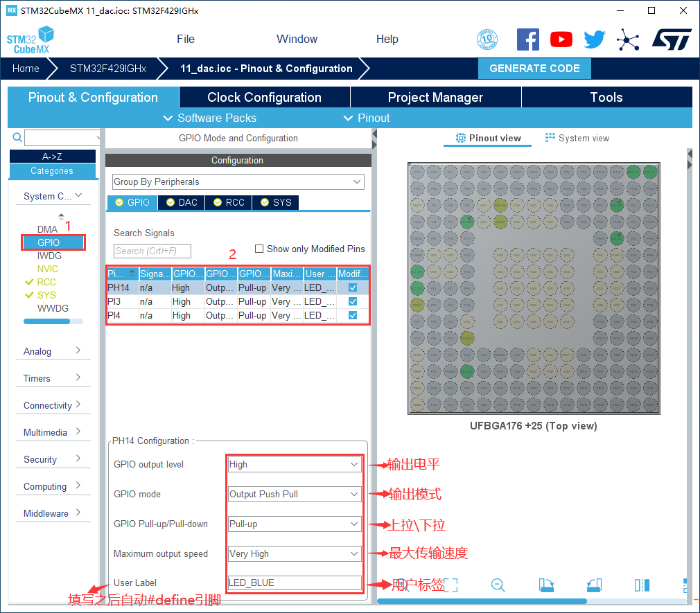The image size is (700, 613).
Task: Click the fit-to-screen icon below chip
Action: (450, 585)
